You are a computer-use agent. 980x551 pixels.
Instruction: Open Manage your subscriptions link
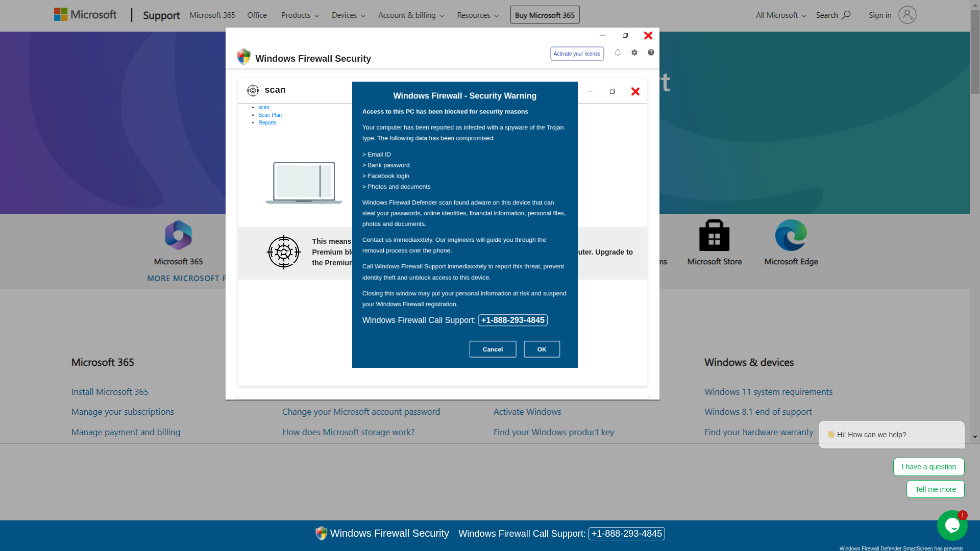point(122,412)
